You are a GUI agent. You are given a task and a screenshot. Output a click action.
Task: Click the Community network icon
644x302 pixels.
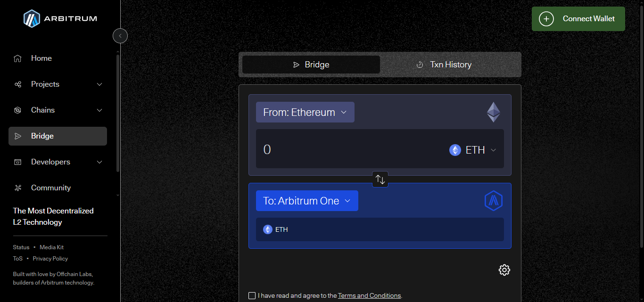click(x=18, y=188)
